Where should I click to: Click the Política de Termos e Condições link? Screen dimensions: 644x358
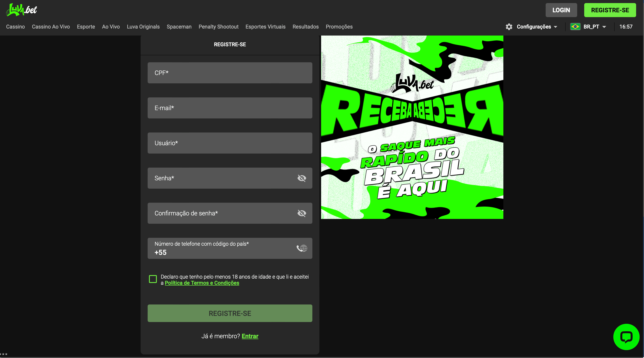202,283
